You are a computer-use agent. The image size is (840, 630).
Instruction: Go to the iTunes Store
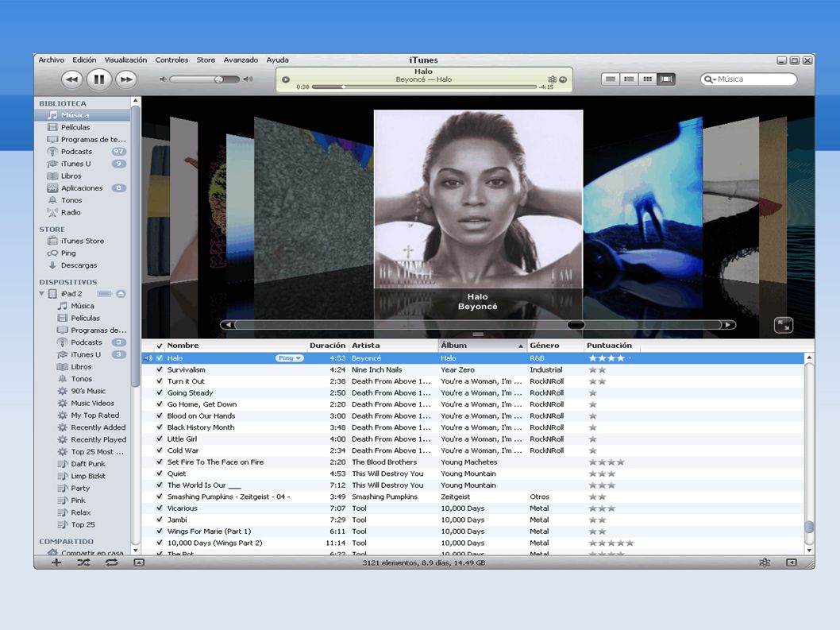82,241
